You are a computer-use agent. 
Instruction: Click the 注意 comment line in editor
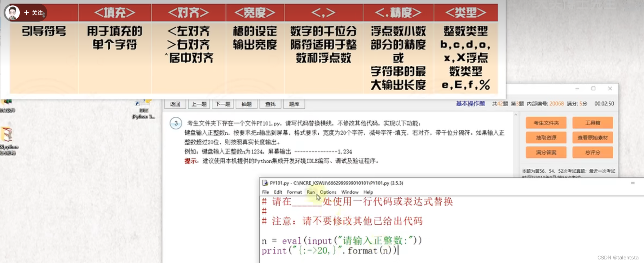[x=342, y=221]
